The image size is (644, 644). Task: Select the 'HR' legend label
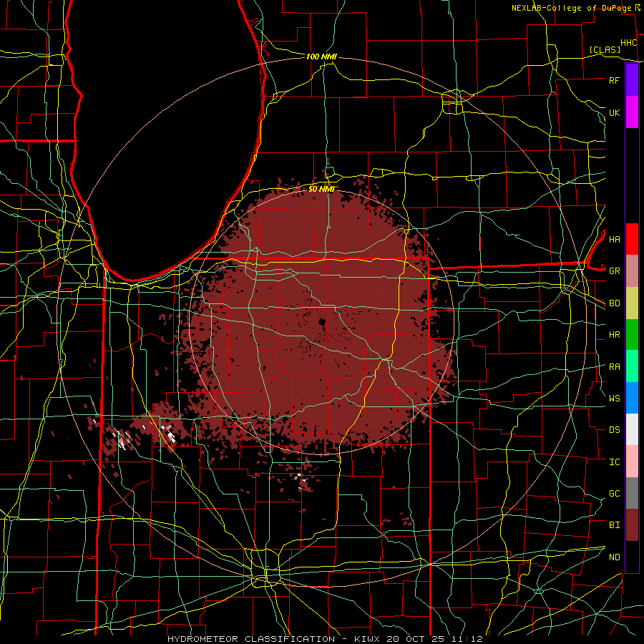(x=614, y=335)
